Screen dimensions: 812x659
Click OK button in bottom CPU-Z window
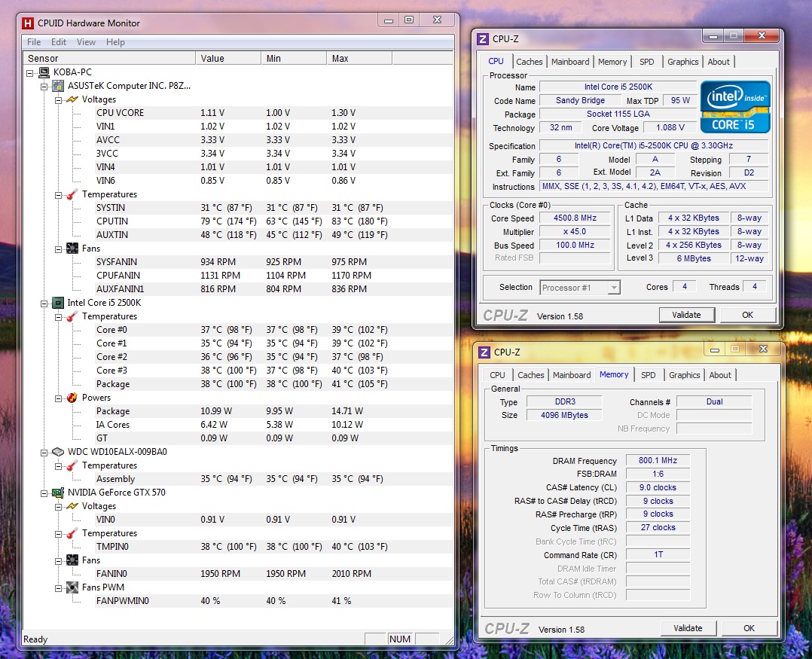point(749,628)
